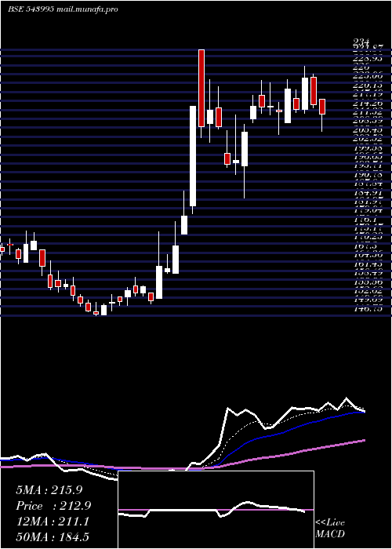Click the '202.52' price axis label

coord(369,139)
